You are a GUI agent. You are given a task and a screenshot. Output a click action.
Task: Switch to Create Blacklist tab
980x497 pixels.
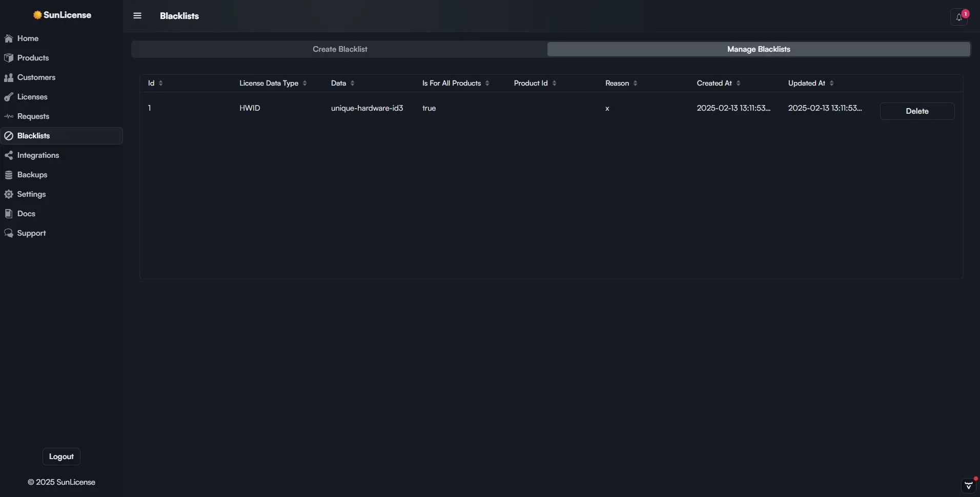click(x=340, y=49)
